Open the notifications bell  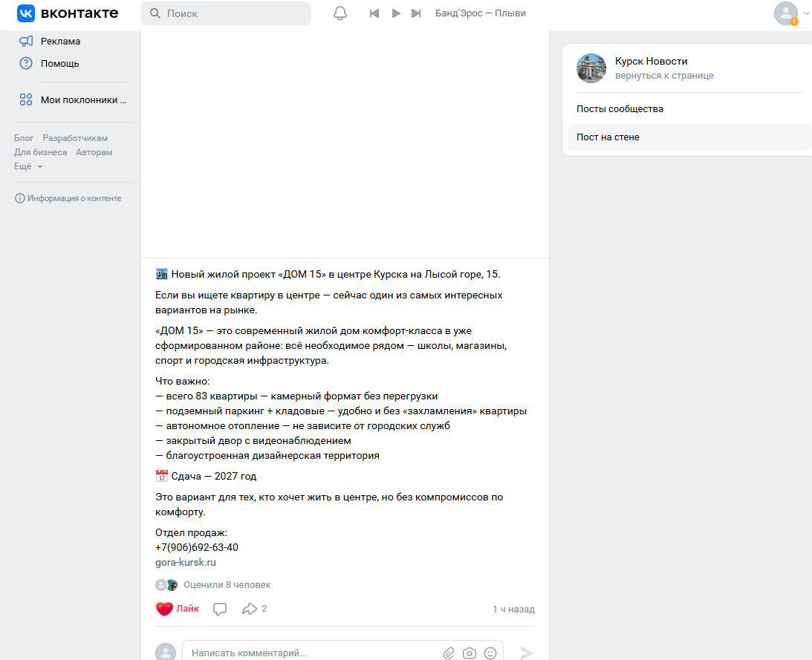[x=340, y=13]
